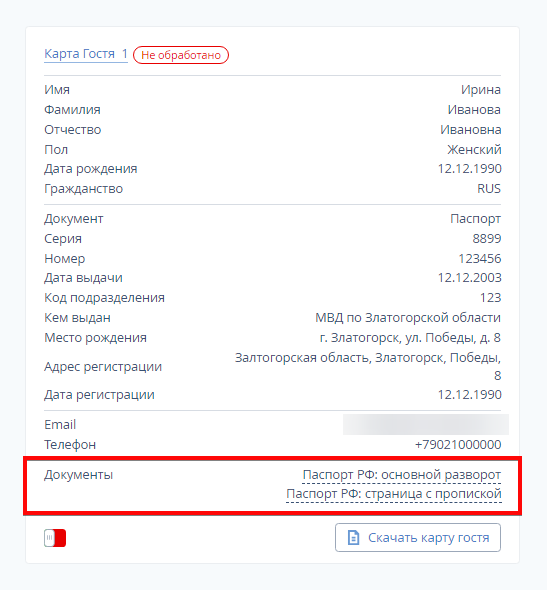
Task: Click the МВД по Златогорской области value
Action: [408, 318]
